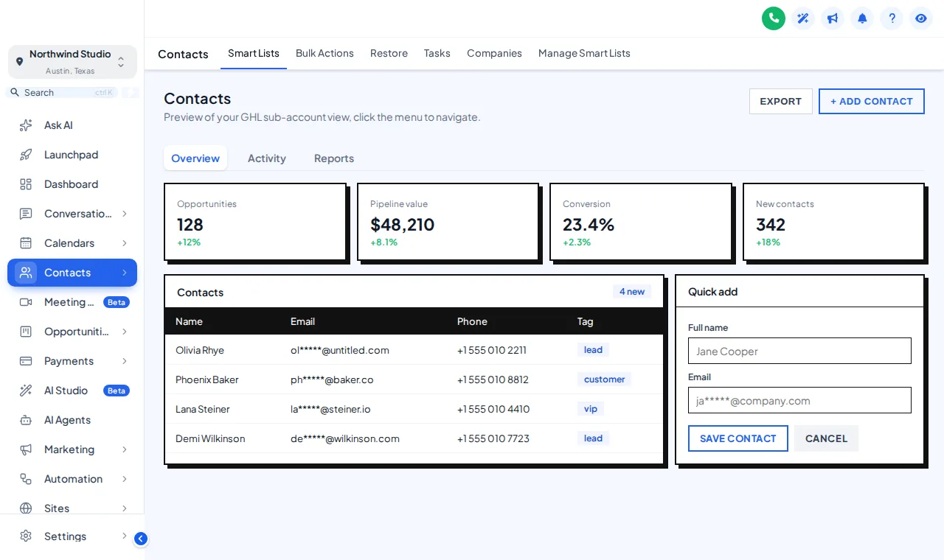The width and height of the screenshot is (944, 560).
Task: Select the Reports sub-tab
Action: click(334, 158)
